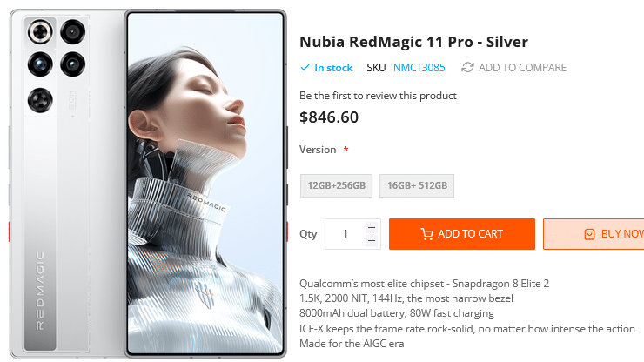Viewport: 644px width, 362px height.
Task: Decrease quantity with the minus icon
Action: coord(372,240)
